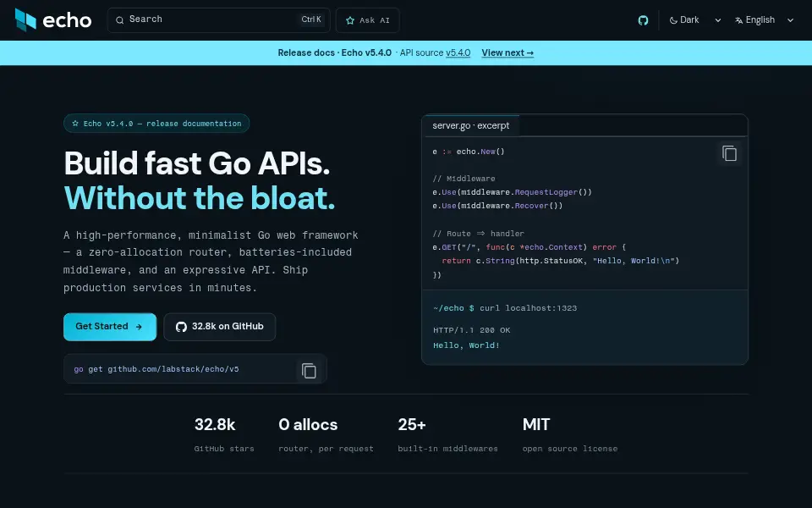Click the GitHub mark in 32.8k button
Image resolution: width=812 pixels, height=508 pixels.
coord(181,327)
